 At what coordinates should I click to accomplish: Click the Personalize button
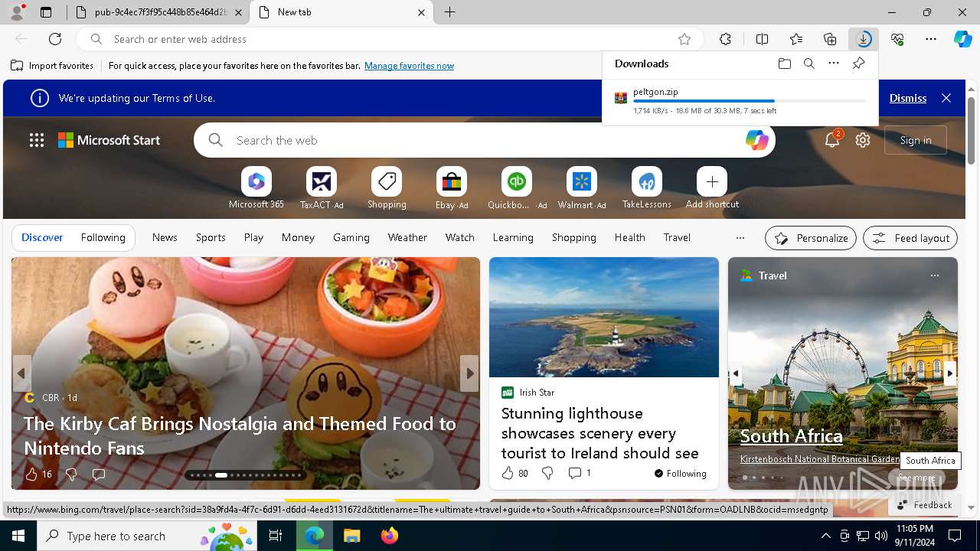coord(811,238)
